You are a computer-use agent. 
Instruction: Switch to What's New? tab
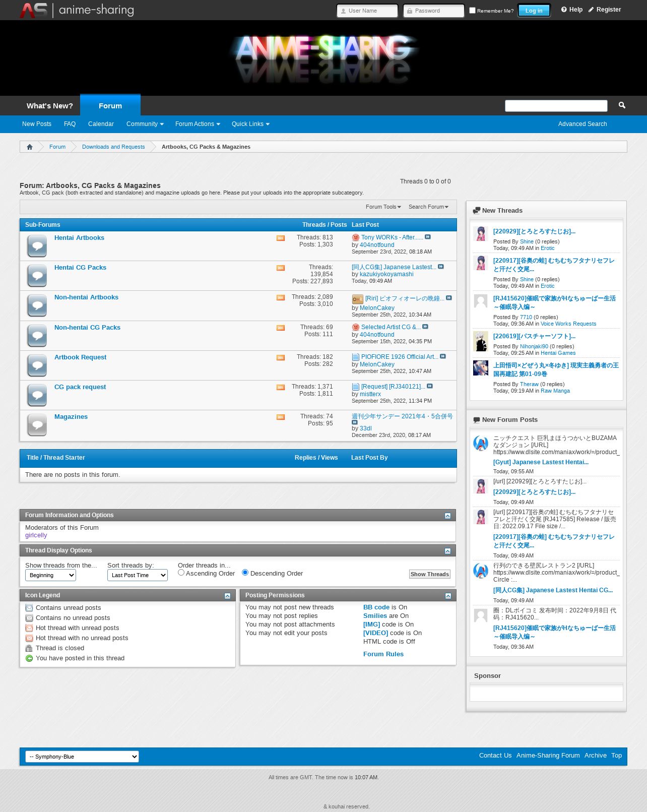tap(50, 106)
